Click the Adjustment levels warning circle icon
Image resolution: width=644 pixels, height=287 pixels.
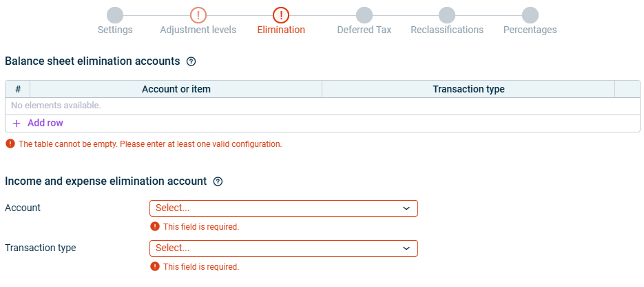[198, 14]
